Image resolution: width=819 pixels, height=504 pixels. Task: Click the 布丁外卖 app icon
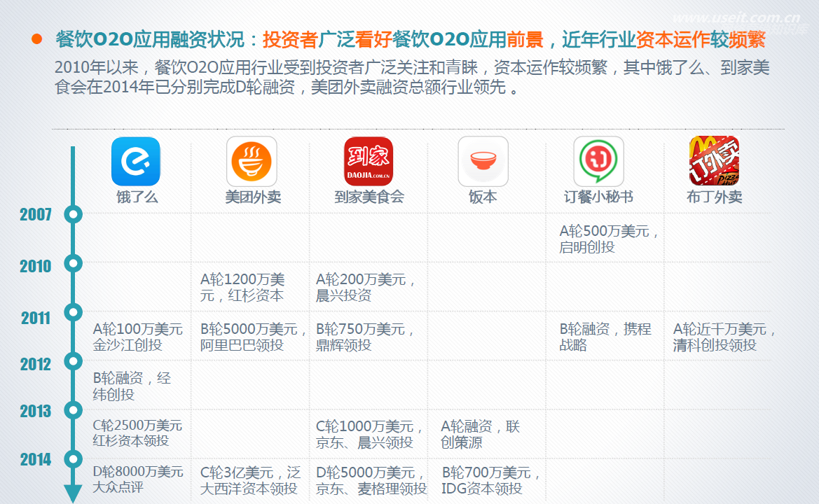point(714,161)
